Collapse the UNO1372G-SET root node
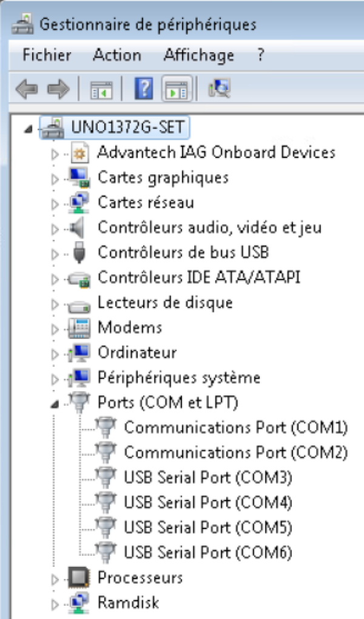This screenshot has height=619, width=364. pyautogui.click(x=29, y=129)
